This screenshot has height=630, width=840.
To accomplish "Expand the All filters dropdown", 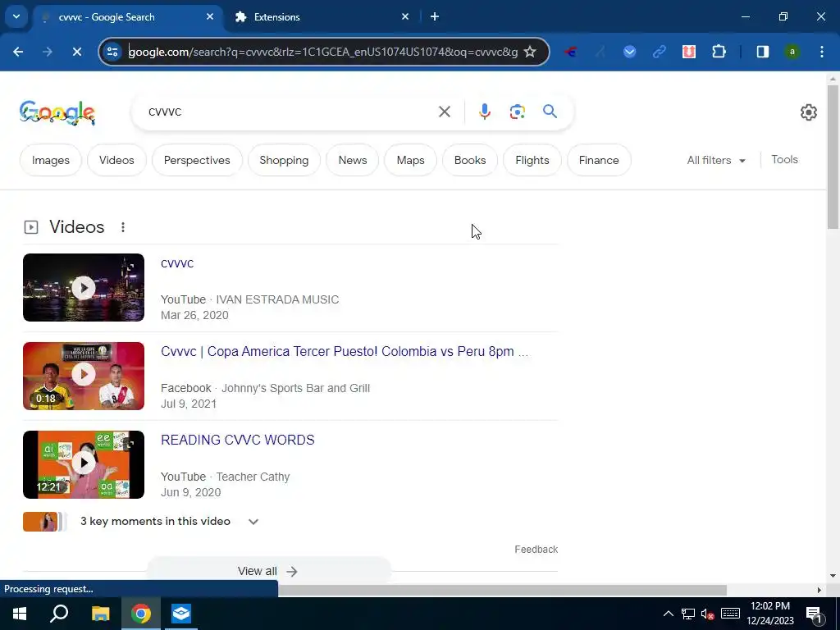I will 716,160.
